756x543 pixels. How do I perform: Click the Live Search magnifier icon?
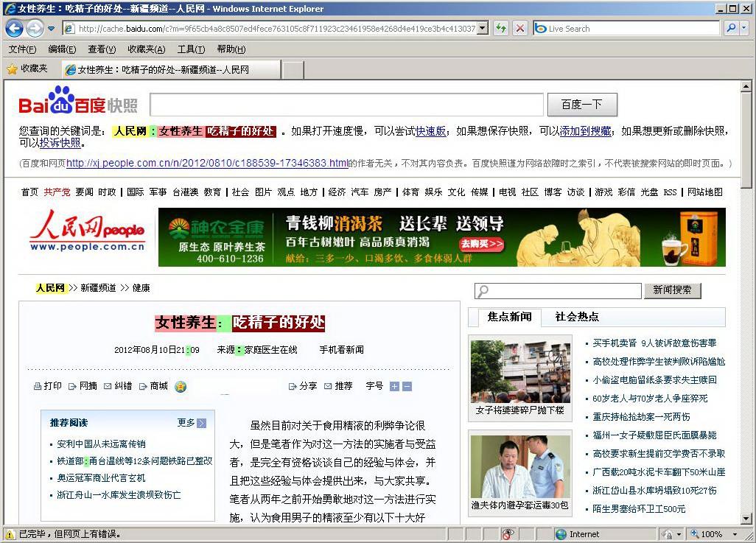(x=729, y=29)
